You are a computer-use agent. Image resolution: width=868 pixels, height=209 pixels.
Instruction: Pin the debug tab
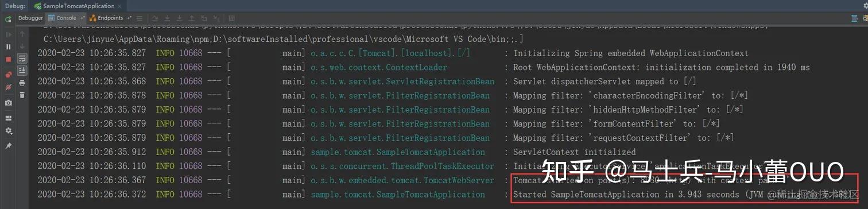8,146
